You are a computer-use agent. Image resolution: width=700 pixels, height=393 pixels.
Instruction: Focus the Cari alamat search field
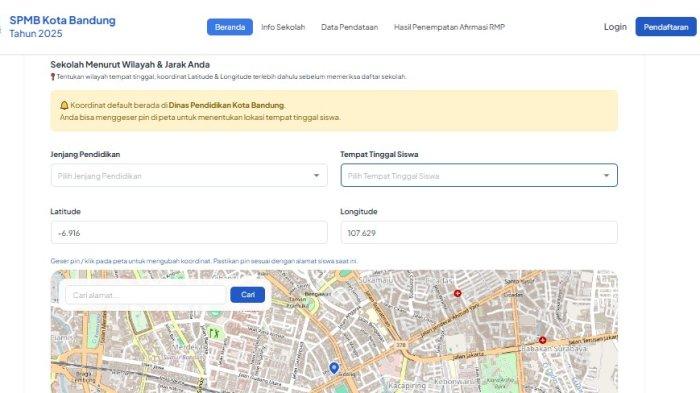coord(146,295)
